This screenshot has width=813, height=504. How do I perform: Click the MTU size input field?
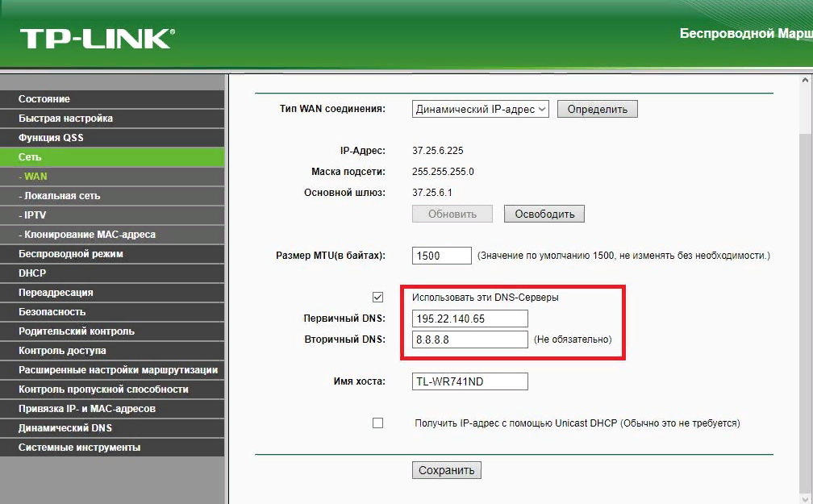point(441,256)
